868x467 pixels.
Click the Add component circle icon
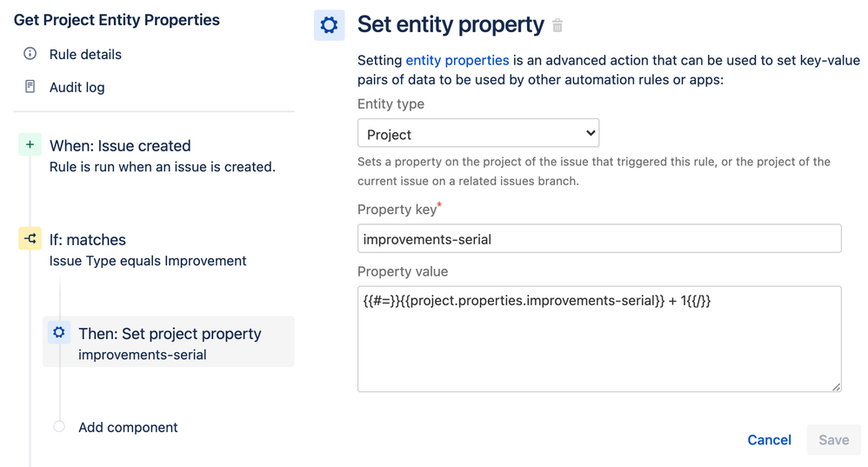pos(59,427)
